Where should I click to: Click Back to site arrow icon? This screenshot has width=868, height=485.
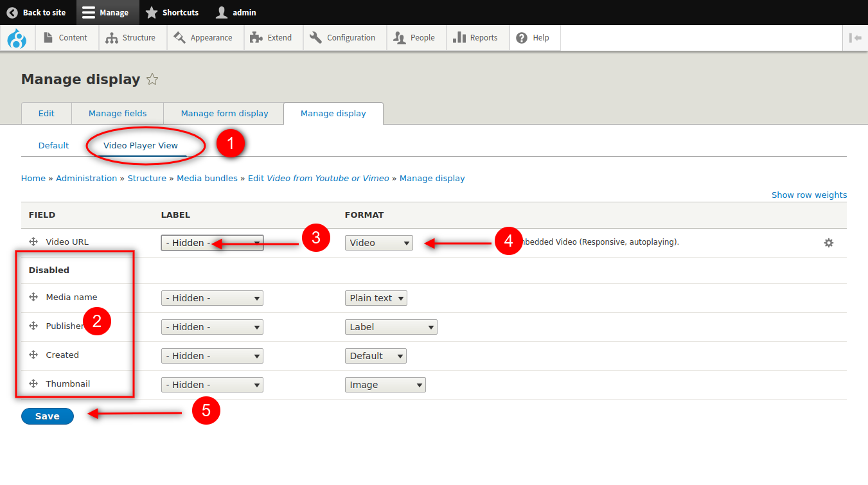coord(12,12)
